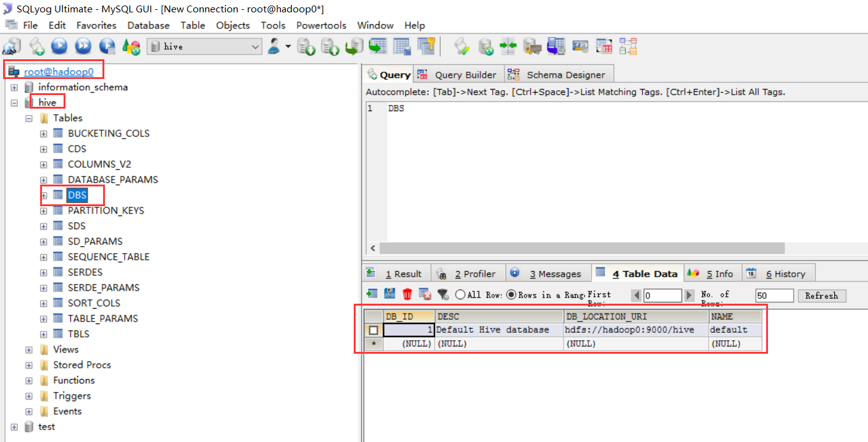The image size is (868, 442).
Task: Click the Execute and Edit Resultset icon
Action: pyautogui.click(x=107, y=46)
